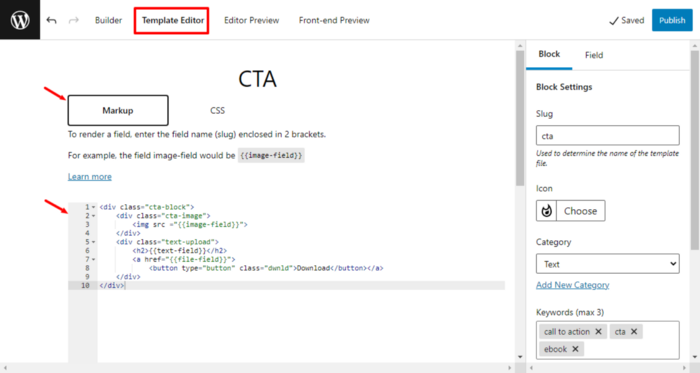Click the Saved status indicator
Screen dimensions: 700x373
pyautogui.click(x=627, y=21)
